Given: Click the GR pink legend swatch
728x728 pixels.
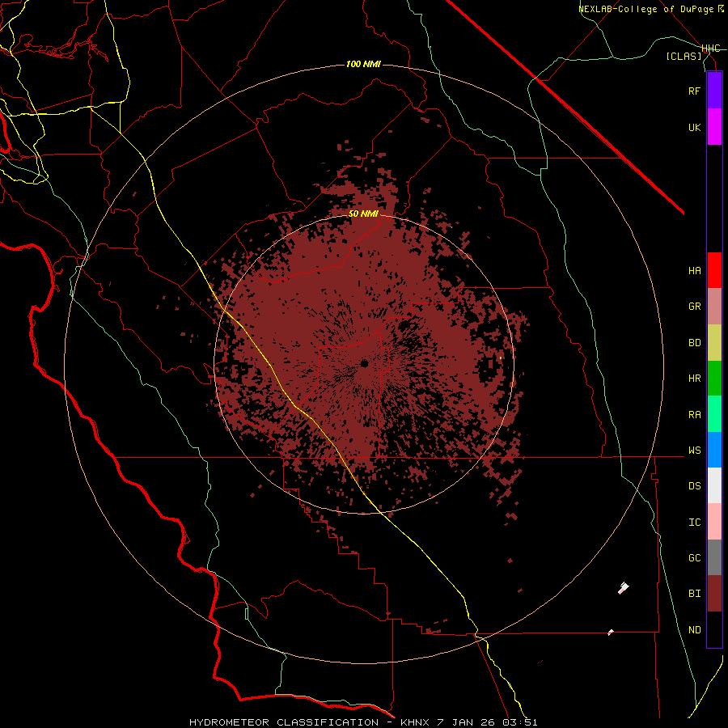Looking at the screenshot, I should 714,307.
